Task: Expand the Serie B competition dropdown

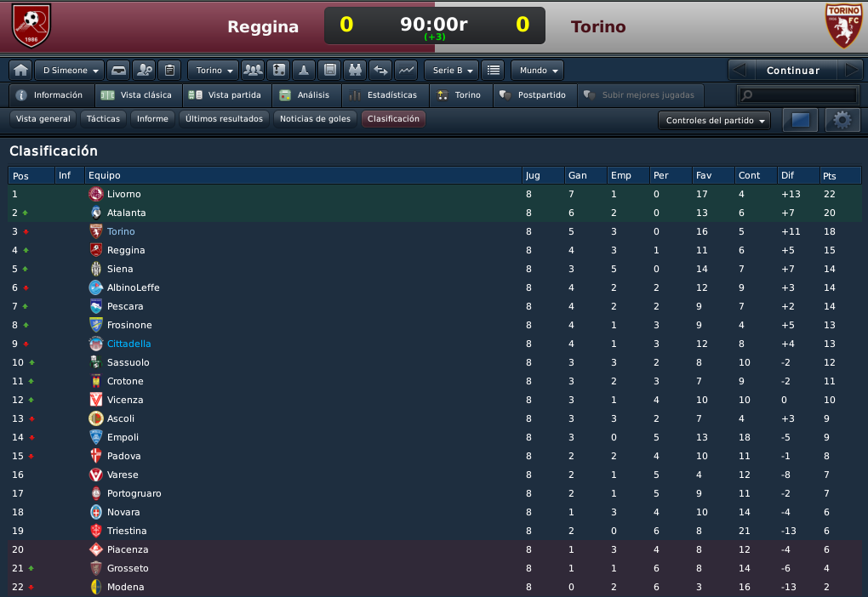Action: [x=452, y=71]
